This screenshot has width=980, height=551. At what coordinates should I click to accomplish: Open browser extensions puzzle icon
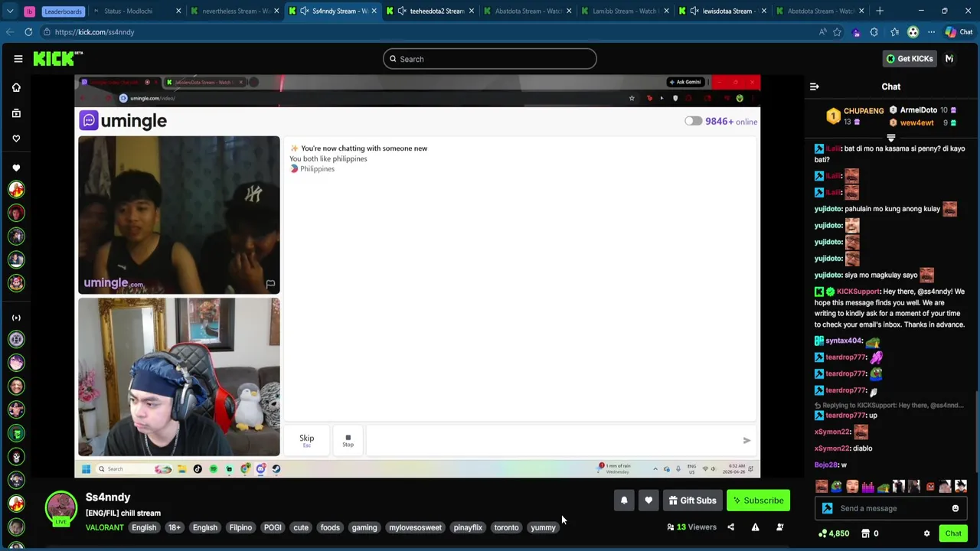874,32
